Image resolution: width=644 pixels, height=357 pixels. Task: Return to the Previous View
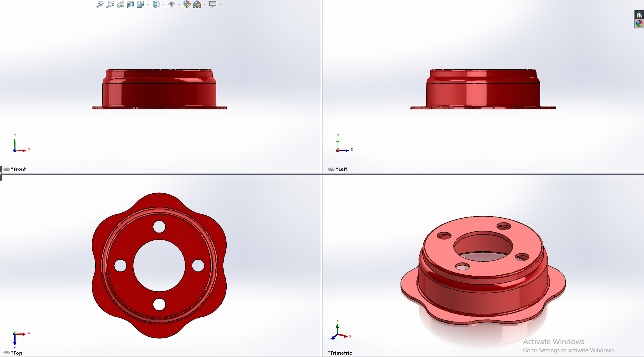pyautogui.click(x=120, y=4)
